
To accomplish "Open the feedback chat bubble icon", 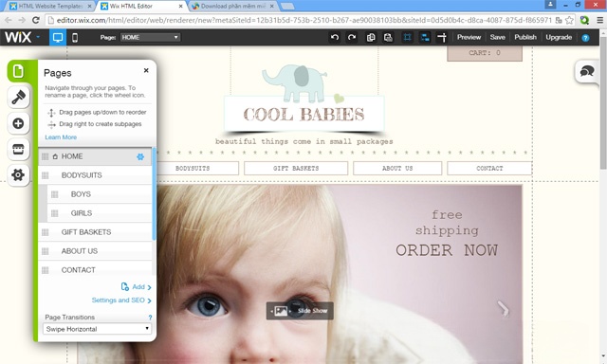I will point(587,71).
